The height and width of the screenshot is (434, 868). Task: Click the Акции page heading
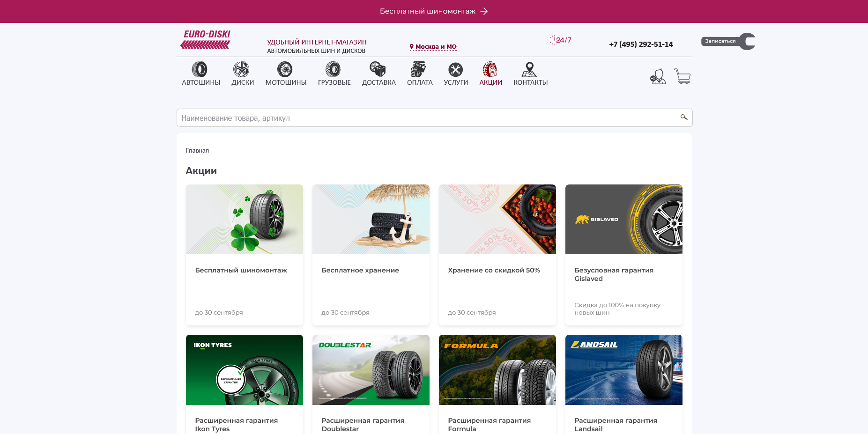[x=201, y=171]
